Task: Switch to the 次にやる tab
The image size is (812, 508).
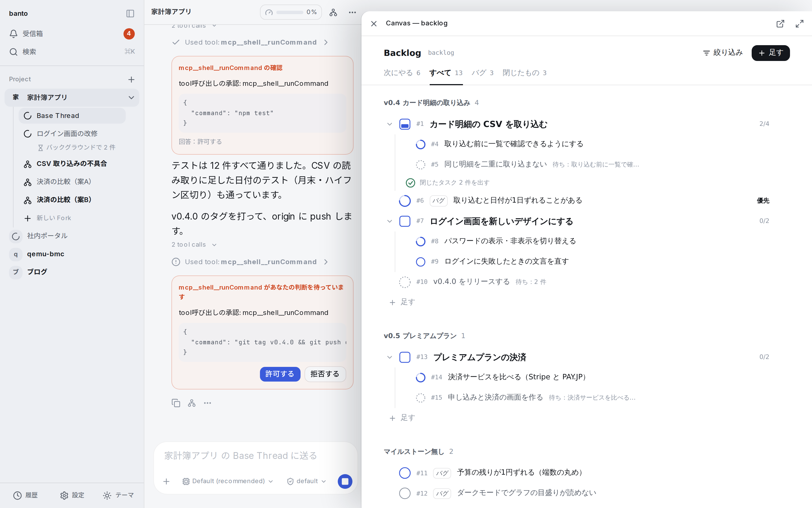Action: 402,73
